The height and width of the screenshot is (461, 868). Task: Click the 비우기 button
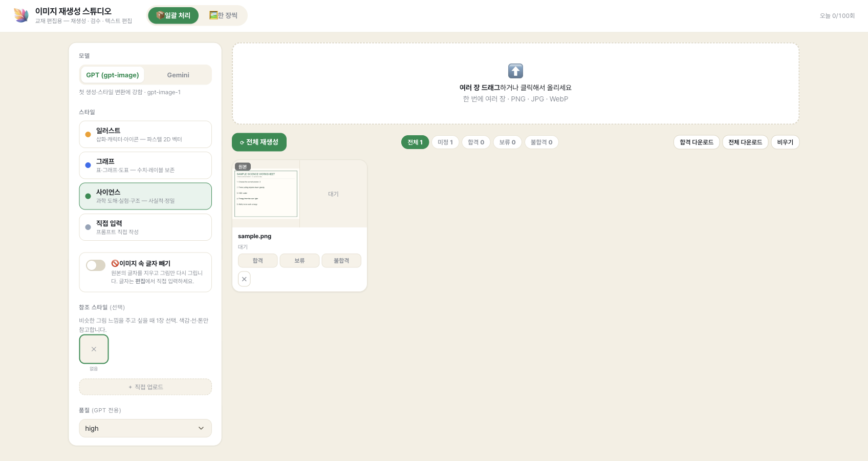tap(785, 142)
